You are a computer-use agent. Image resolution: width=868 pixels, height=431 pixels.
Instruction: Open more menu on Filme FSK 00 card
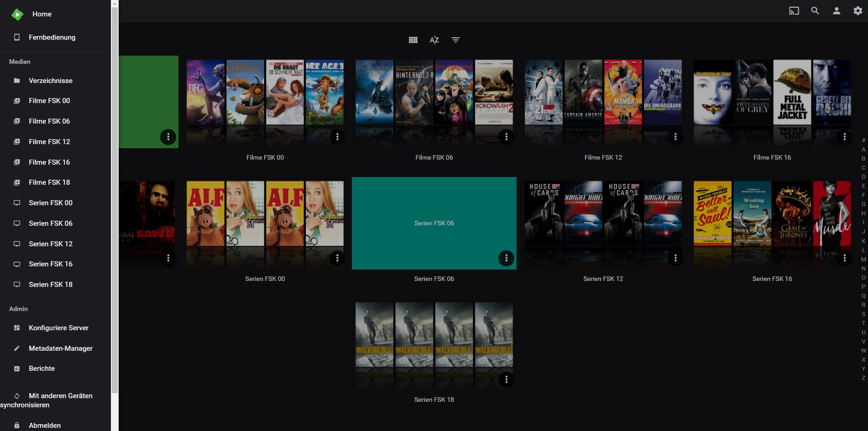pyautogui.click(x=337, y=137)
